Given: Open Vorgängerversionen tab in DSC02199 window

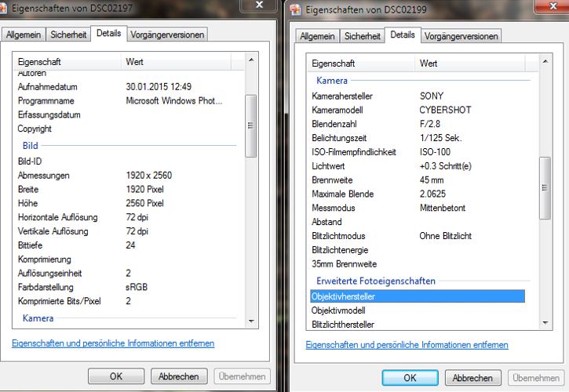Looking at the screenshot, I should (461, 36).
